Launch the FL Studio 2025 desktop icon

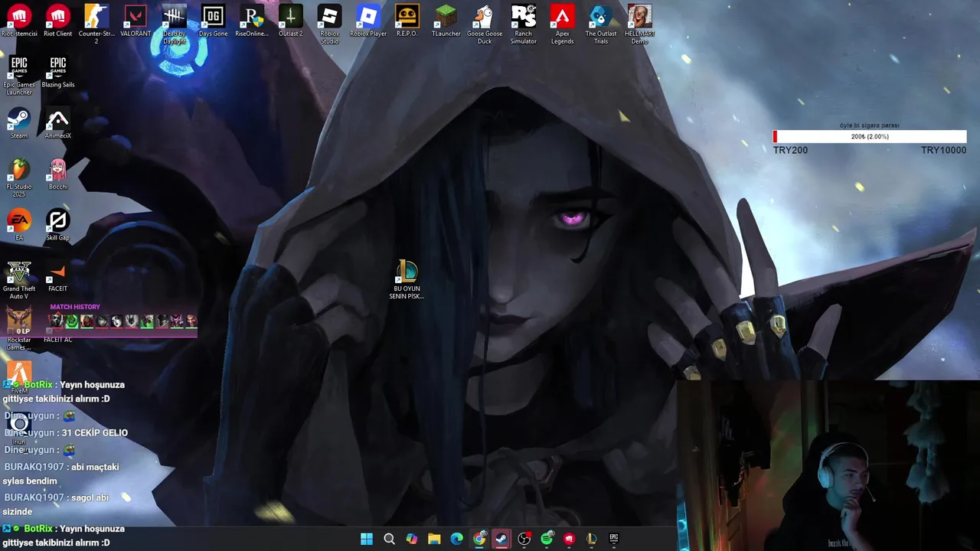19,178
